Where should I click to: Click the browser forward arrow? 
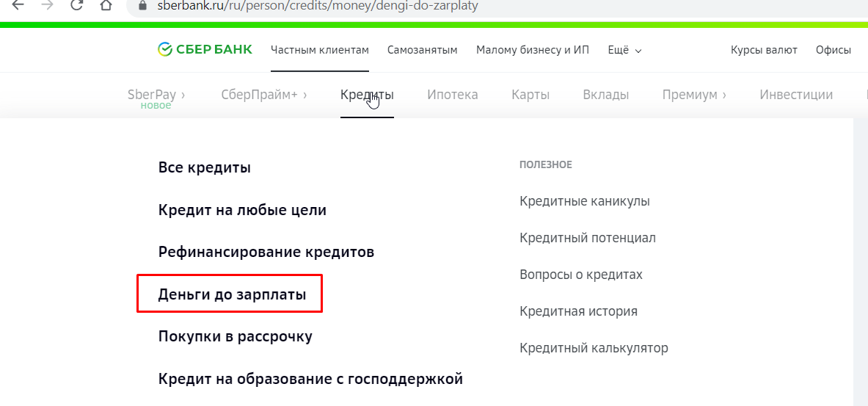click(x=47, y=6)
